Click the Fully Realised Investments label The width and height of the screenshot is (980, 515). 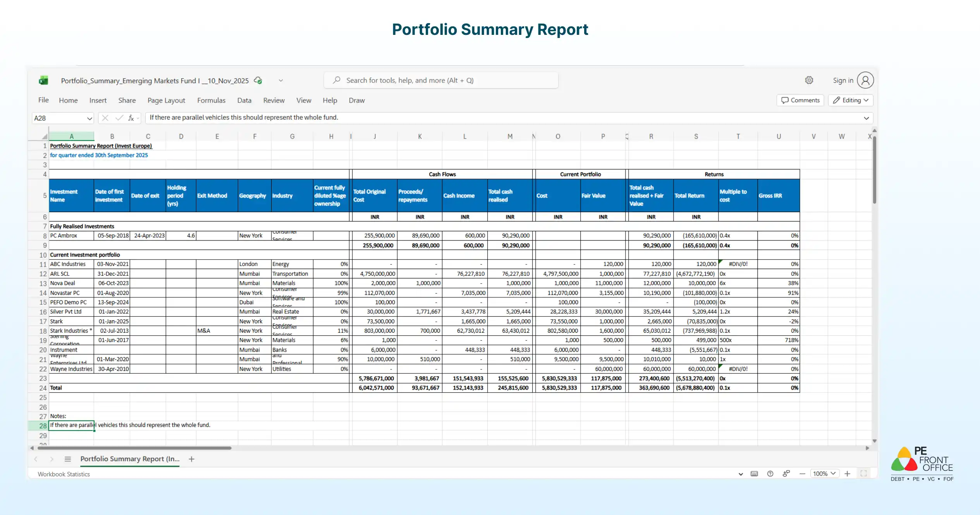point(82,227)
